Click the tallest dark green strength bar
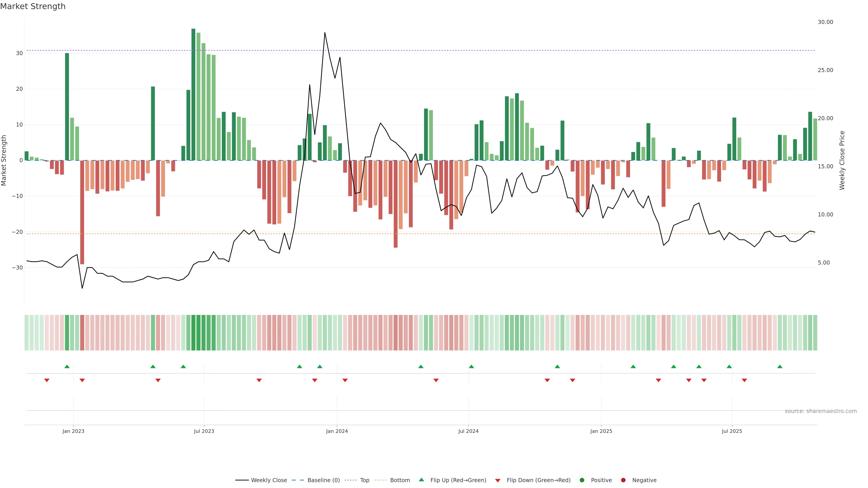 tap(193, 94)
